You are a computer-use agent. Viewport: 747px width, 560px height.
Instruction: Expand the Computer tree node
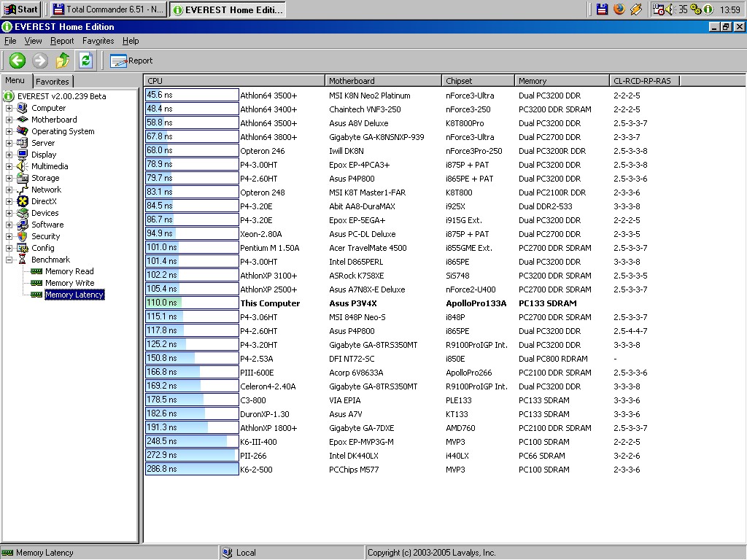[x=9, y=108]
